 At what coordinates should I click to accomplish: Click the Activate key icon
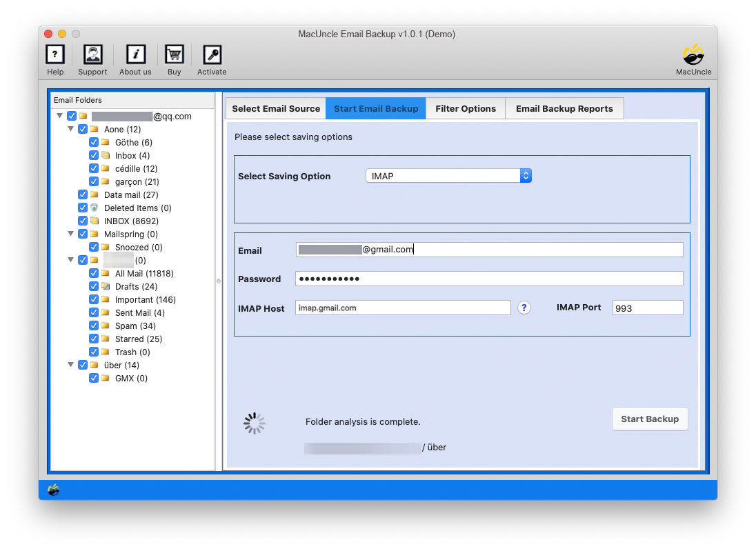tap(212, 54)
